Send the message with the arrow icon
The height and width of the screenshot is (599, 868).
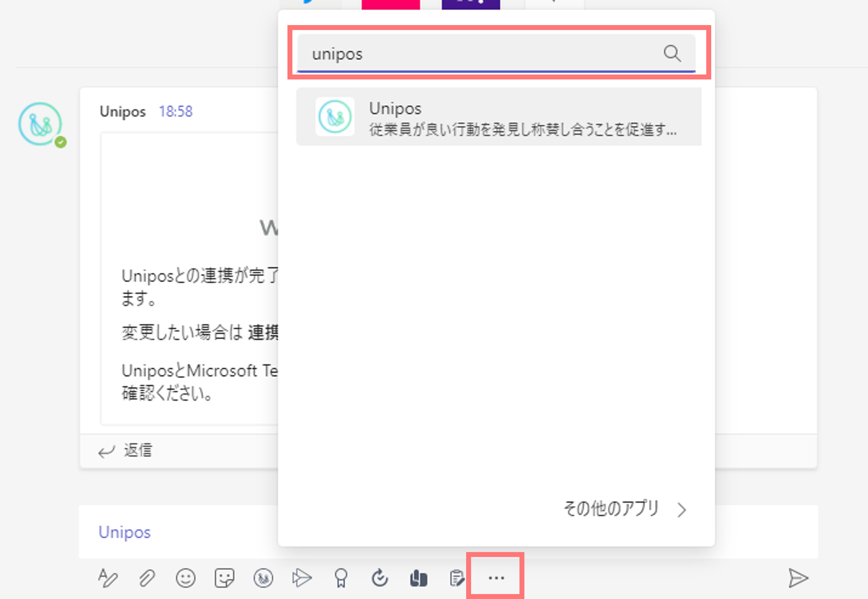pos(798,578)
